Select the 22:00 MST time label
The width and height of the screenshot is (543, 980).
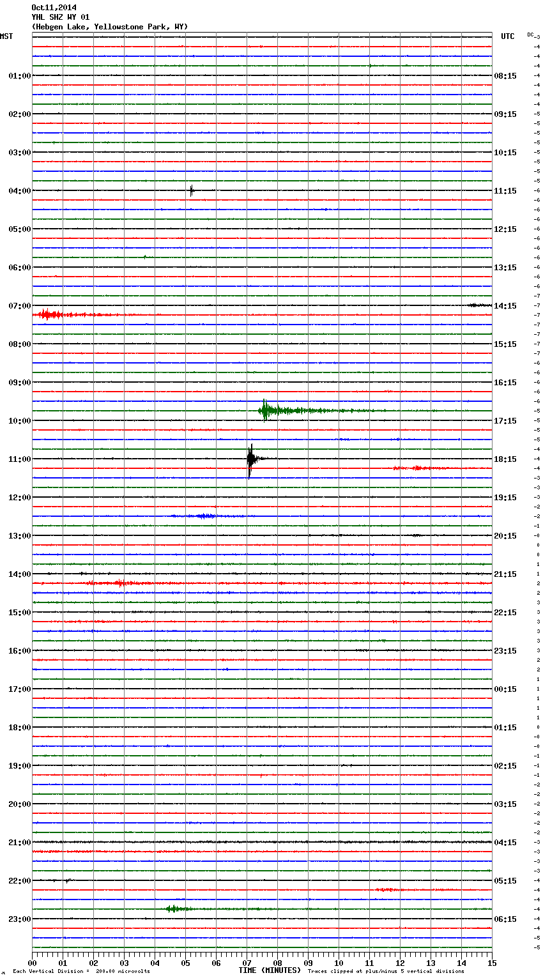20,881
